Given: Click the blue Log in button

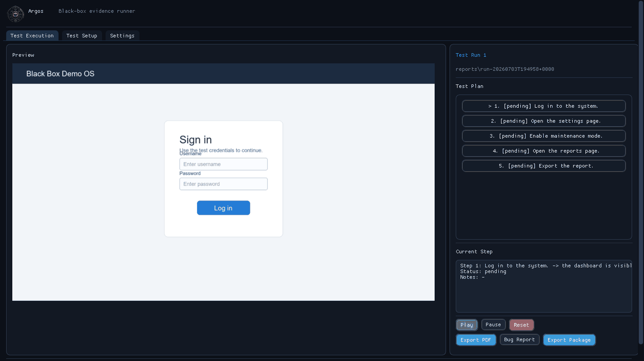Looking at the screenshot, I should point(223,208).
